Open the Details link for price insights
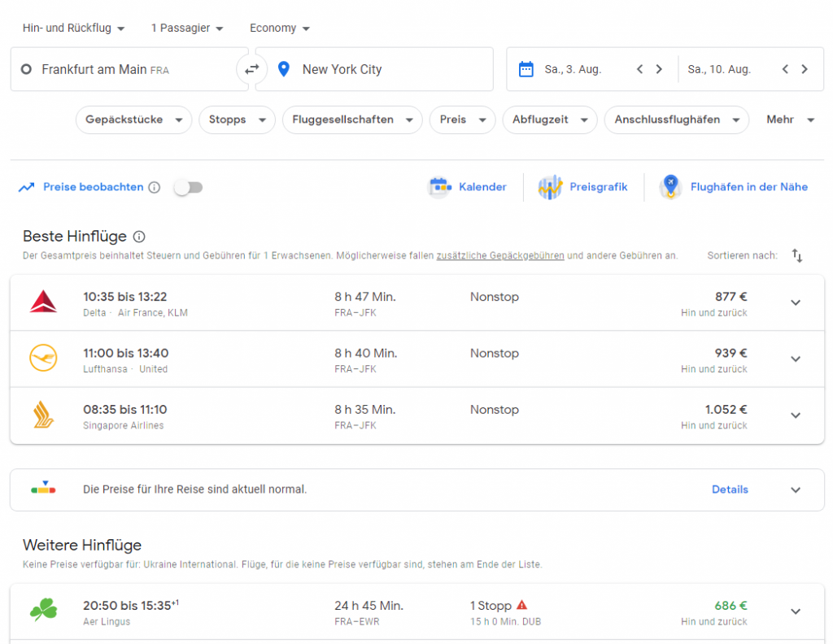 click(x=730, y=490)
